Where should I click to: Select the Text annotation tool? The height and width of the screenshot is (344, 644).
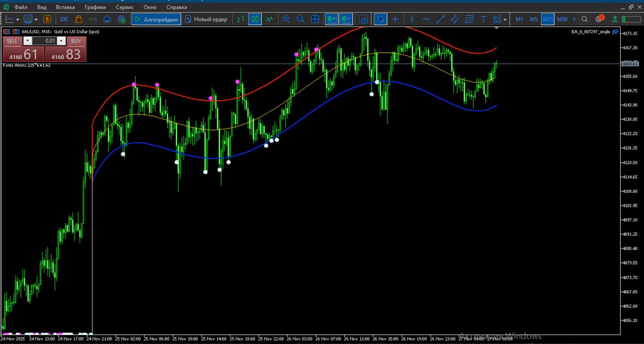(x=483, y=19)
